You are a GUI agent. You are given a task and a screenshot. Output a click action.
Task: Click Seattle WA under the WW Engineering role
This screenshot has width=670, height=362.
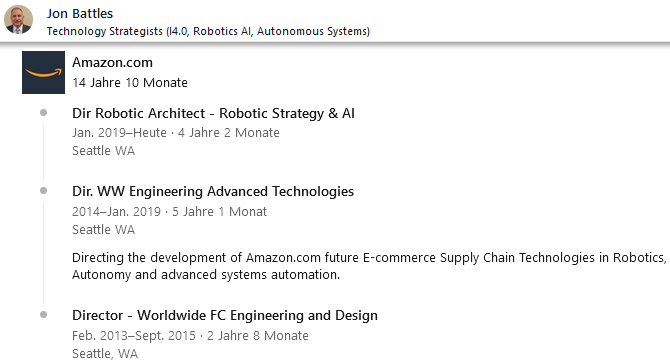tap(103, 230)
